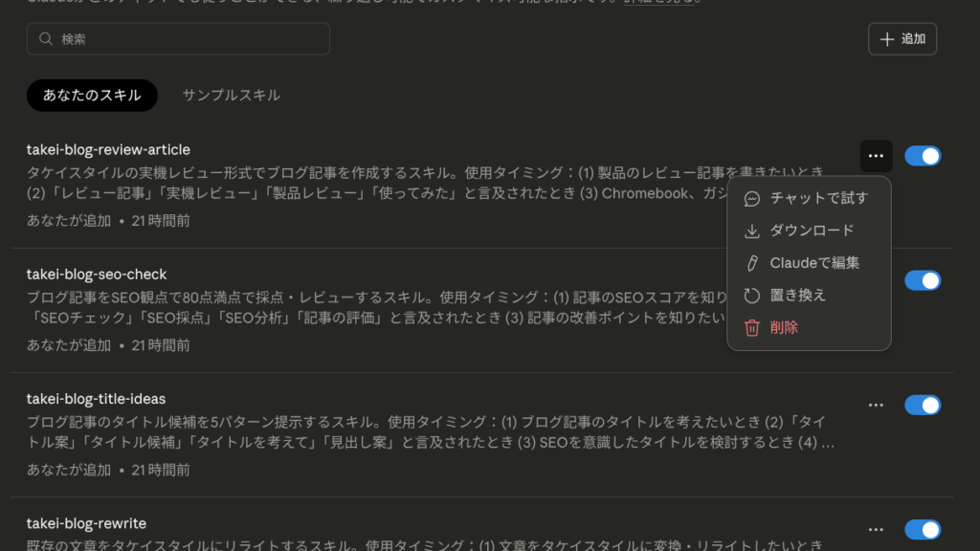Open the more options menu for takei-blog-title-ideas
This screenshot has width=980, height=551.
(x=876, y=405)
